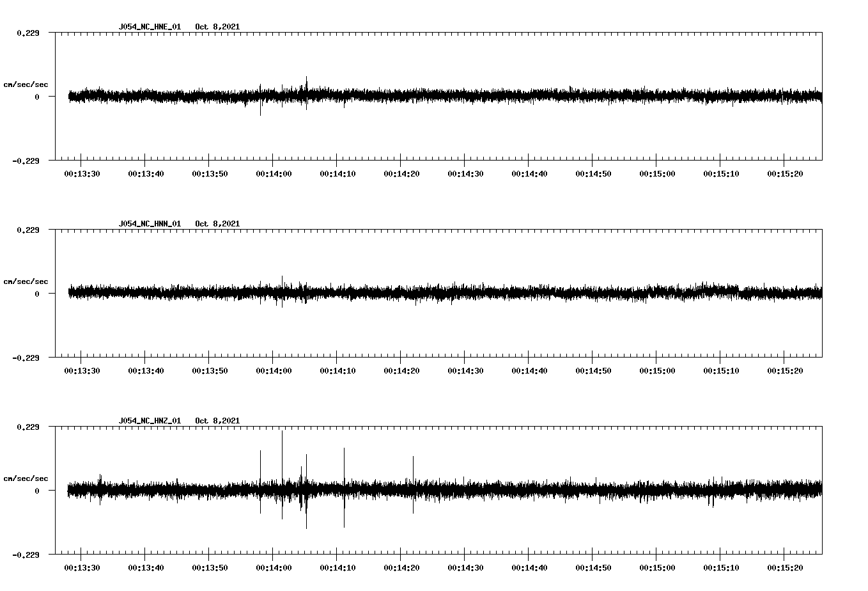The image size is (868, 591).
Task: Click the J054_NC_HNE_01 channel title
Action: click(150, 27)
